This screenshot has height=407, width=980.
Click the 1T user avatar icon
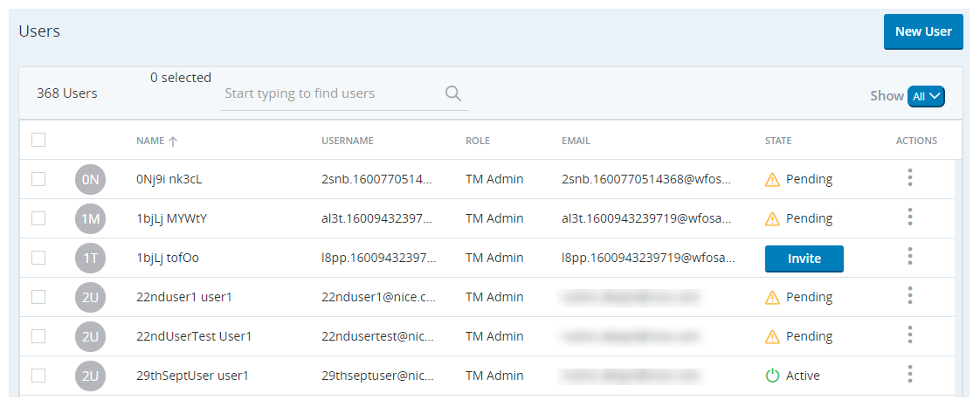point(91,258)
